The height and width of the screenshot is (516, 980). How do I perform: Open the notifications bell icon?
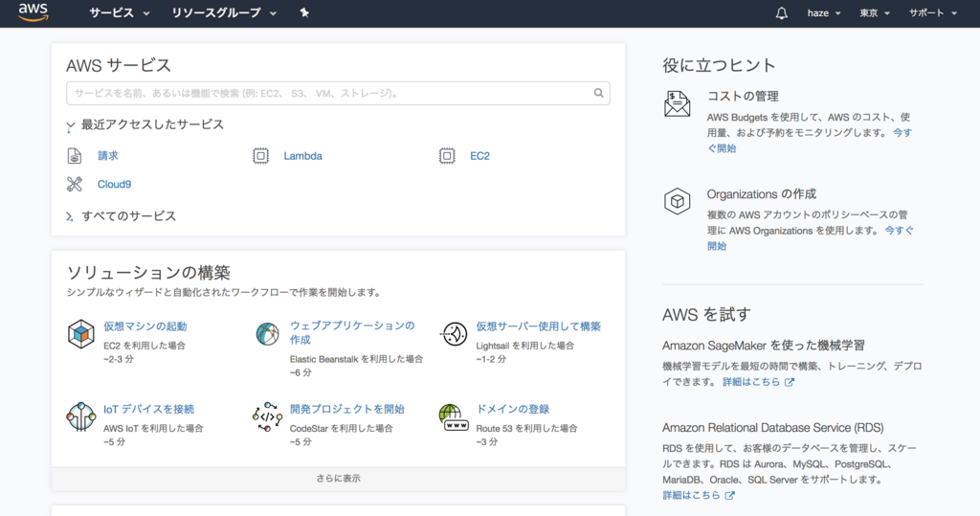tap(781, 13)
